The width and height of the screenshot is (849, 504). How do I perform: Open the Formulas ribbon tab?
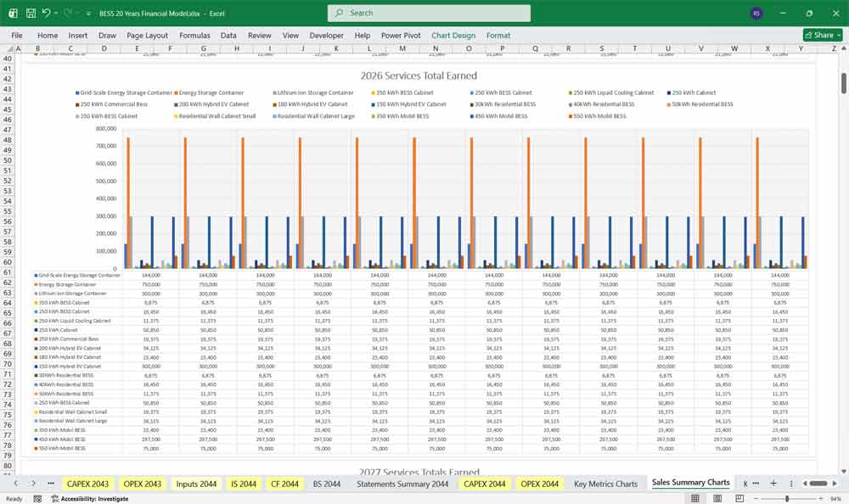point(194,36)
